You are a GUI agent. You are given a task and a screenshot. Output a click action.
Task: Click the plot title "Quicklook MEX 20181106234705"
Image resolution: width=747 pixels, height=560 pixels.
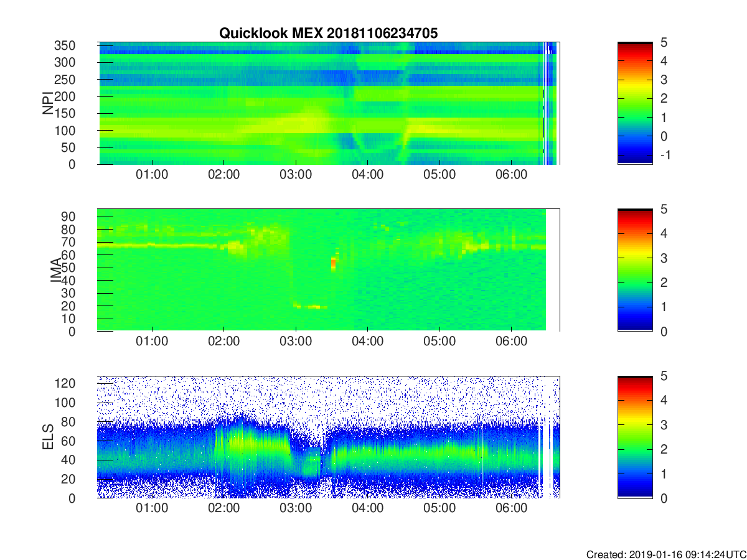[329, 33]
